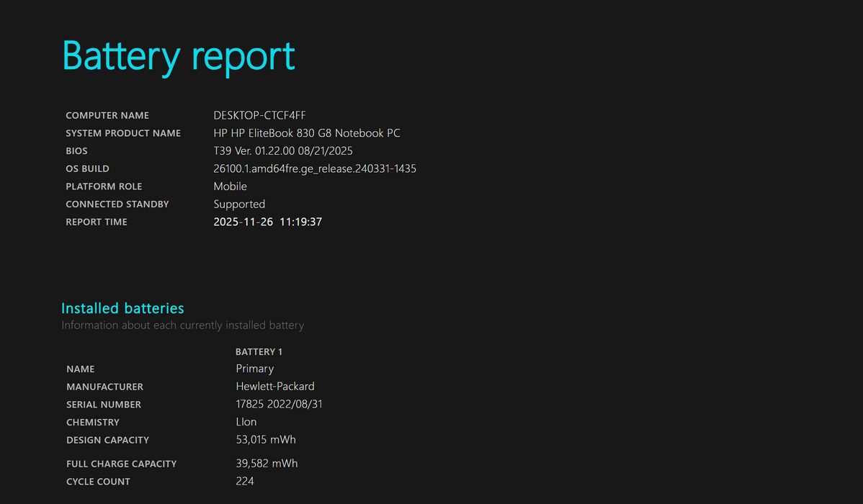Viewport: 863px width, 504px height.
Task: Click the OS build value starting with 26100.1
Action: click(x=314, y=168)
